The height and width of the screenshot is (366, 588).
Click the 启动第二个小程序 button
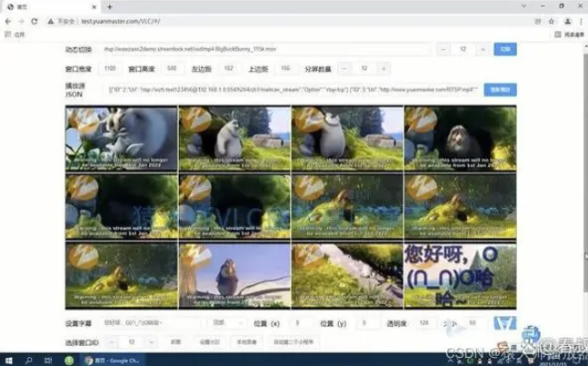point(294,342)
